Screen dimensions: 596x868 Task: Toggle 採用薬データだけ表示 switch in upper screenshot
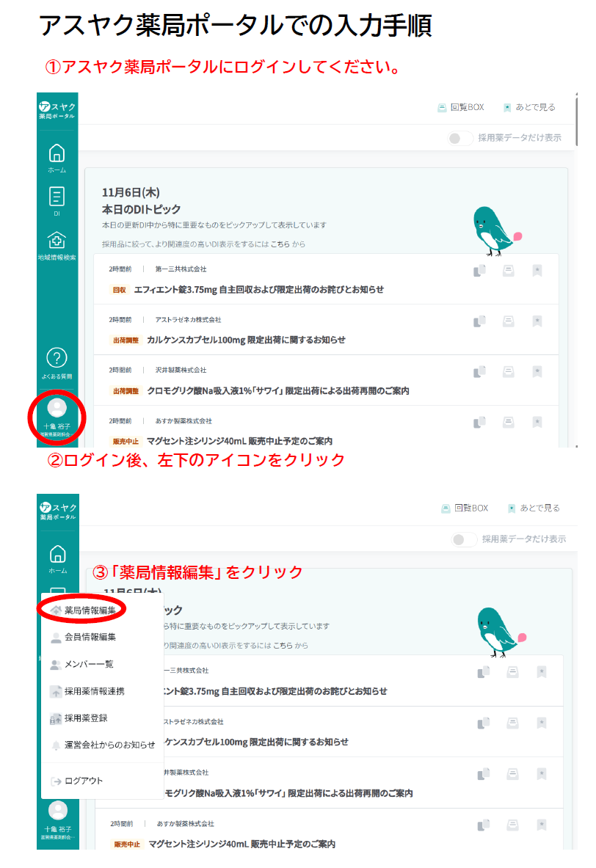coord(460,138)
